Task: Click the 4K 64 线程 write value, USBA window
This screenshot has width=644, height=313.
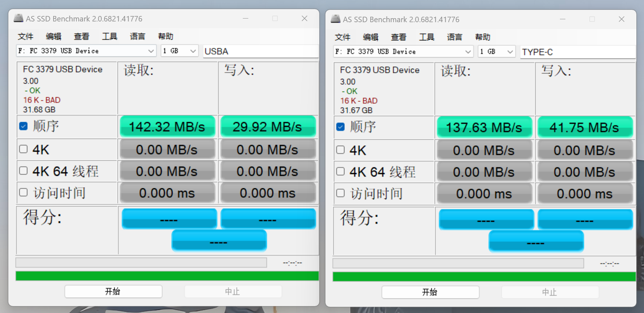Action: [268, 171]
